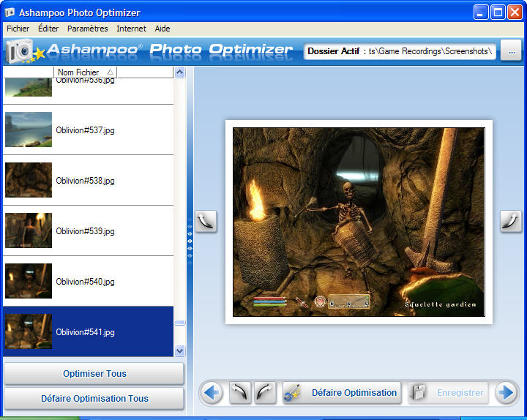Open the Paramètres menu
Image resolution: width=527 pixels, height=420 pixels.
(87, 29)
